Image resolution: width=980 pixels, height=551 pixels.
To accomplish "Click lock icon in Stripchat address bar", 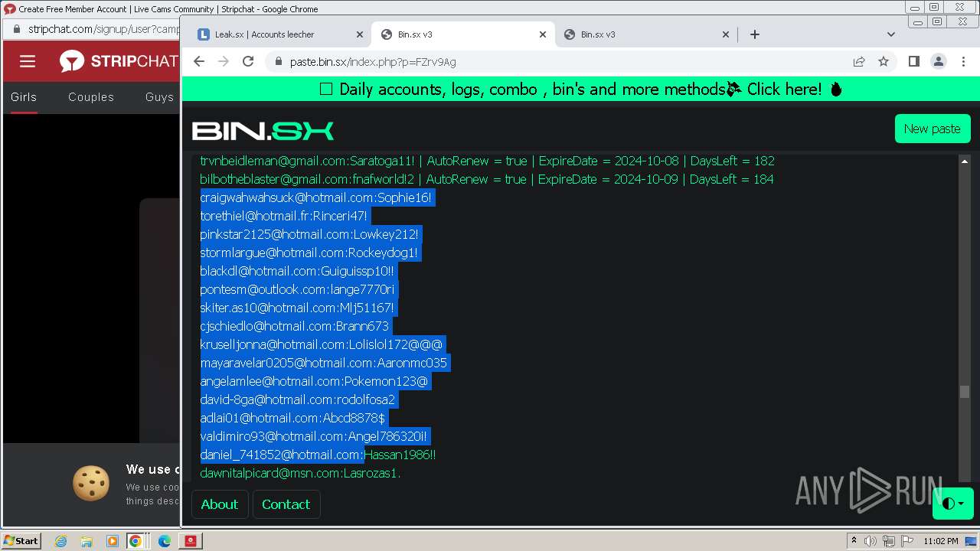I will coord(17,29).
